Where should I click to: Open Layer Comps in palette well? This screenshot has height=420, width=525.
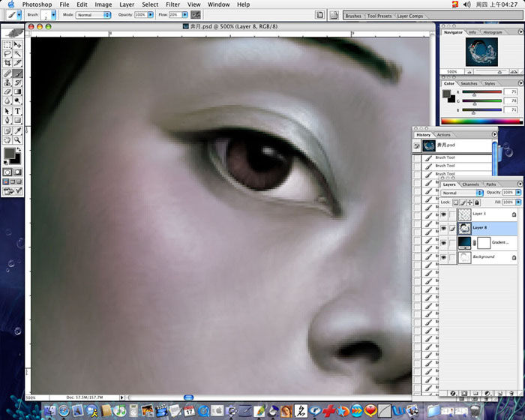(409, 16)
